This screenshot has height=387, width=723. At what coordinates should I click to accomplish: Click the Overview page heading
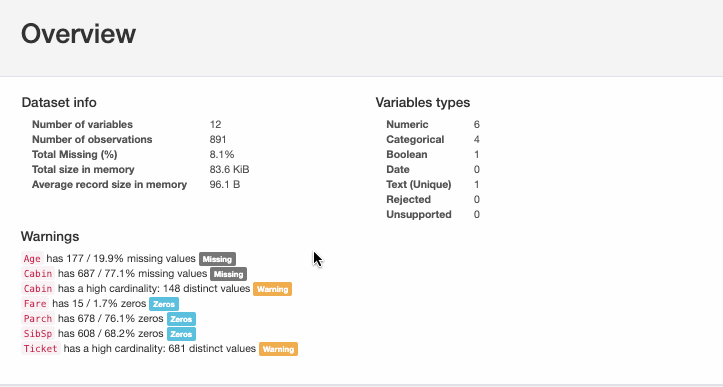point(78,34)
